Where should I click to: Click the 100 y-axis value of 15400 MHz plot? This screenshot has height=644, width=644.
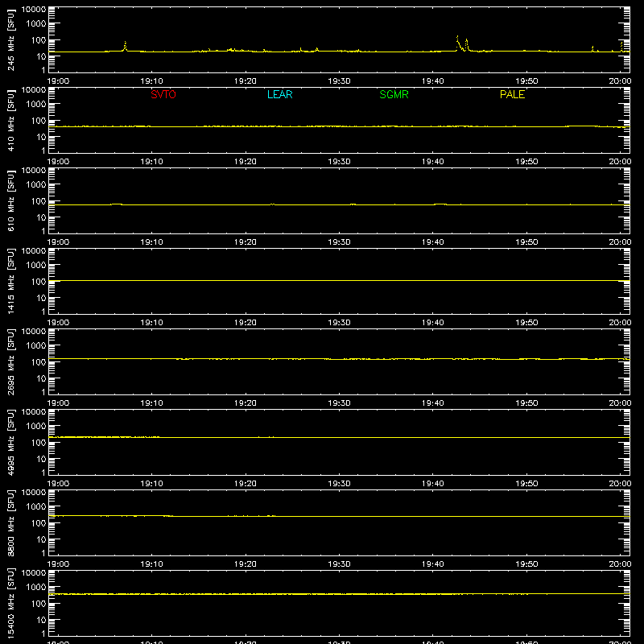pyautogui.click(x=39, y=603)
